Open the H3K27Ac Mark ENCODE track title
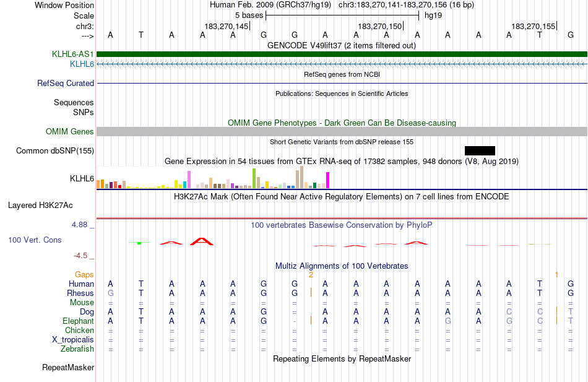The width and height of the screenshot is (588, 382). coord(341,197)
